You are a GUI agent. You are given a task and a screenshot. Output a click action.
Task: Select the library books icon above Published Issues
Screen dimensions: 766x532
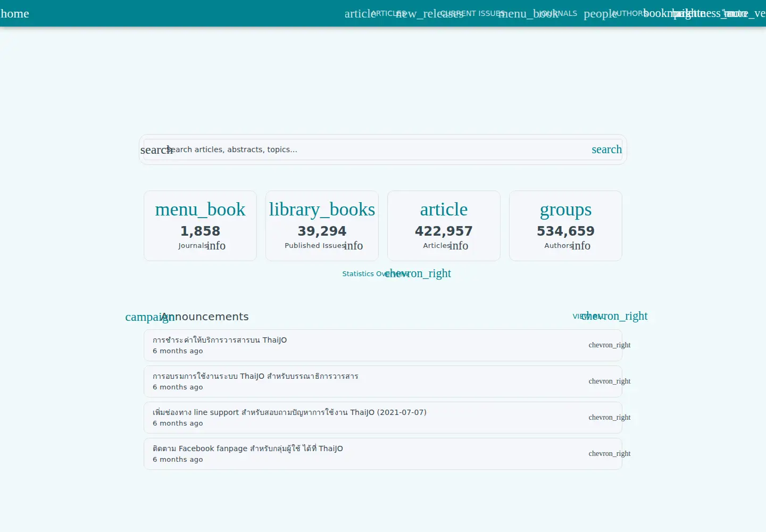(322, 210)
